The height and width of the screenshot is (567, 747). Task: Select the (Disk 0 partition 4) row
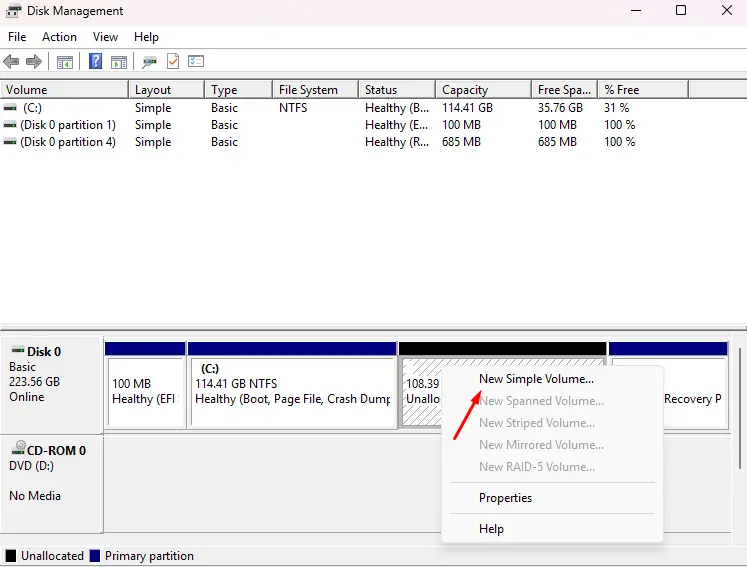click(x=344, y=142)
